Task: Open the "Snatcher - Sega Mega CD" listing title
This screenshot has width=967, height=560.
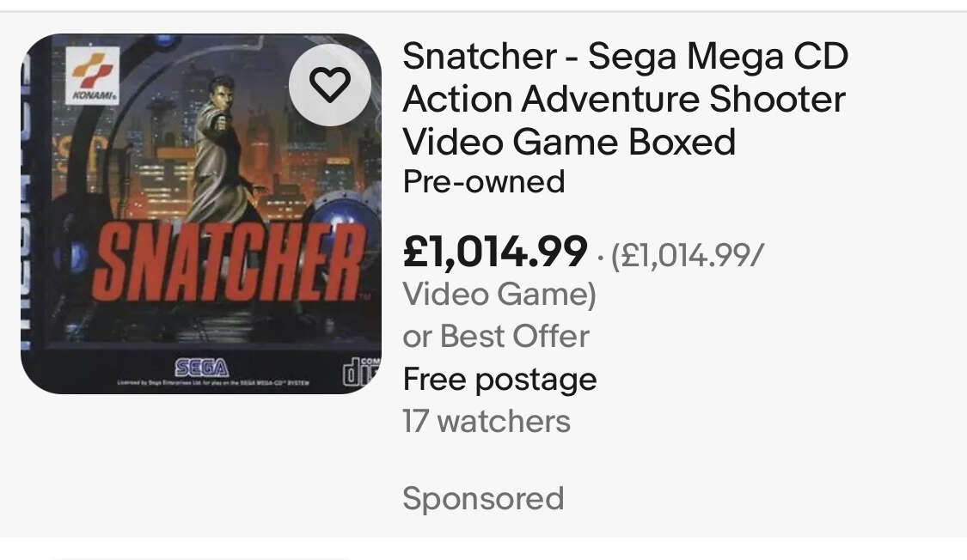Action: point(625,58)
